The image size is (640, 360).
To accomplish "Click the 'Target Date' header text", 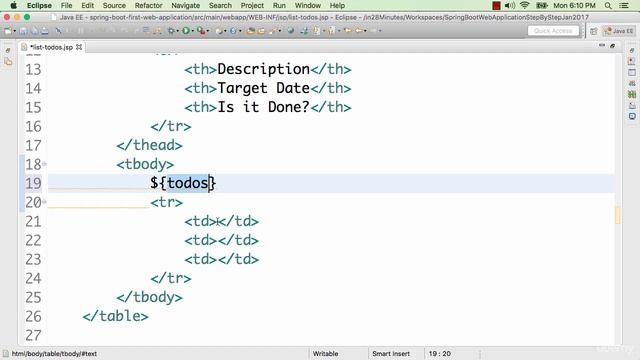I will coord(263,88).
